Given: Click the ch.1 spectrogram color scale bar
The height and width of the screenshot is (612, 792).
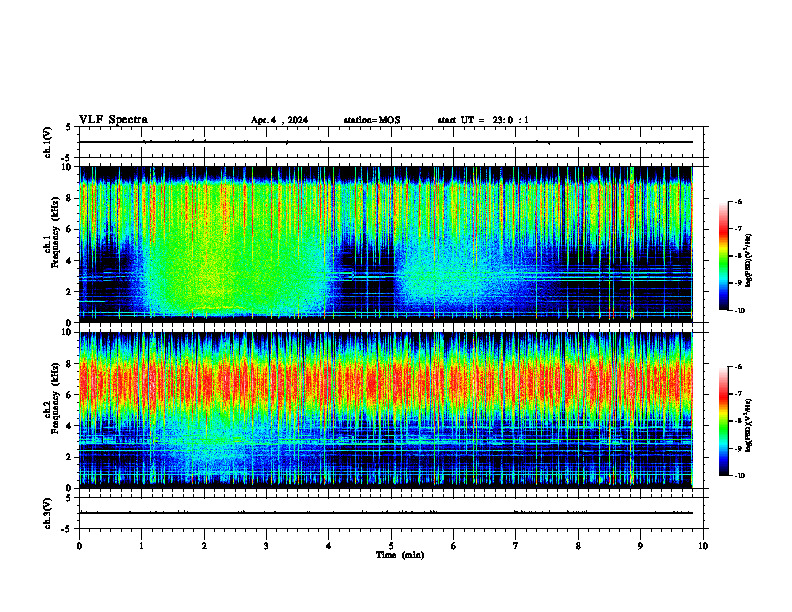Looking at the screenshot, I should point(724,256).
